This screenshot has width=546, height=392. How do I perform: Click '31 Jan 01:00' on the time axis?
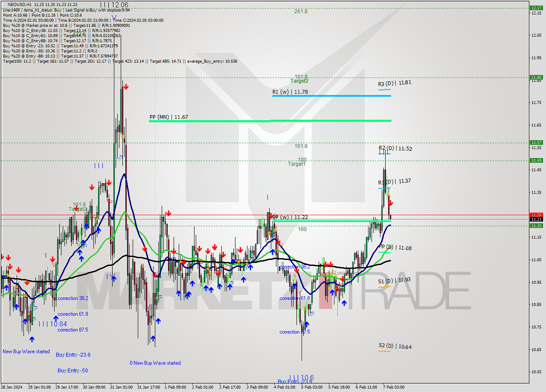[121, 387]
